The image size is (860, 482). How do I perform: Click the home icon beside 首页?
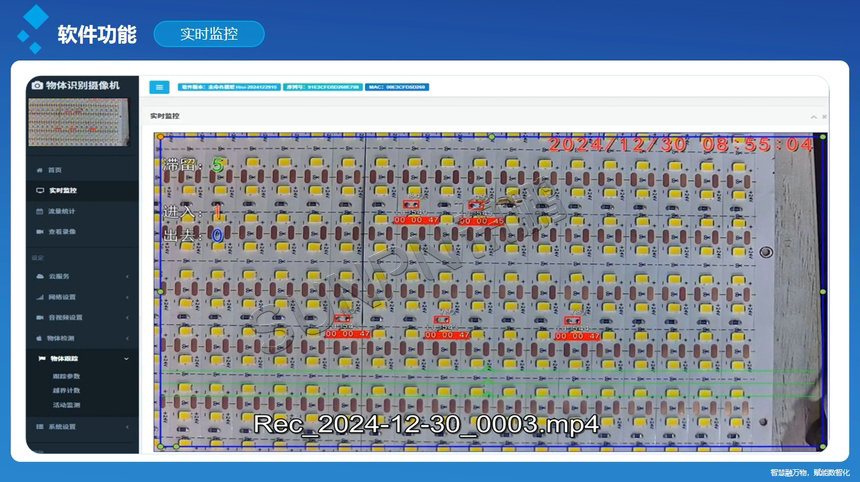point(39,170)
